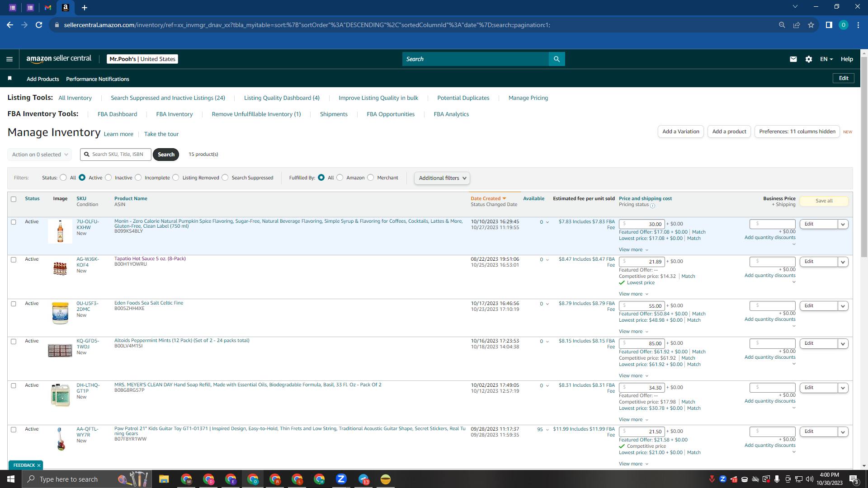Open the Windows notification center
The width and height of the screenshot is (868, 488).
(854, 479)
